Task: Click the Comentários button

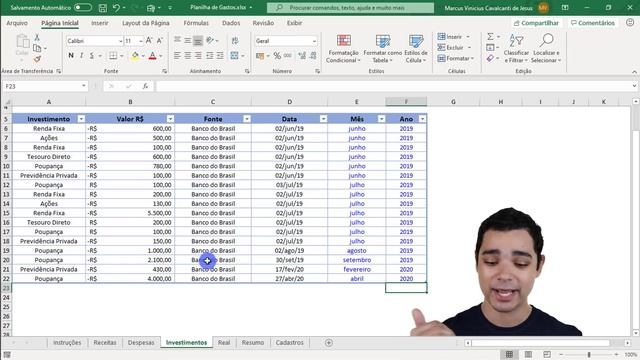Action: pyautogui.click(x=593, y=23)
